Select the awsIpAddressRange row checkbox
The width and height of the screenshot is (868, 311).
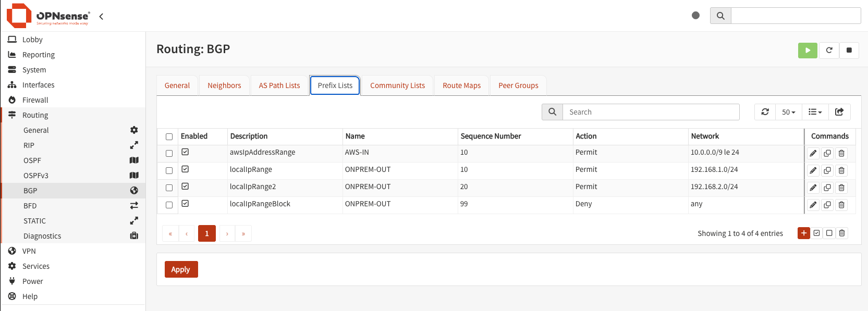[x=169, y=153]
